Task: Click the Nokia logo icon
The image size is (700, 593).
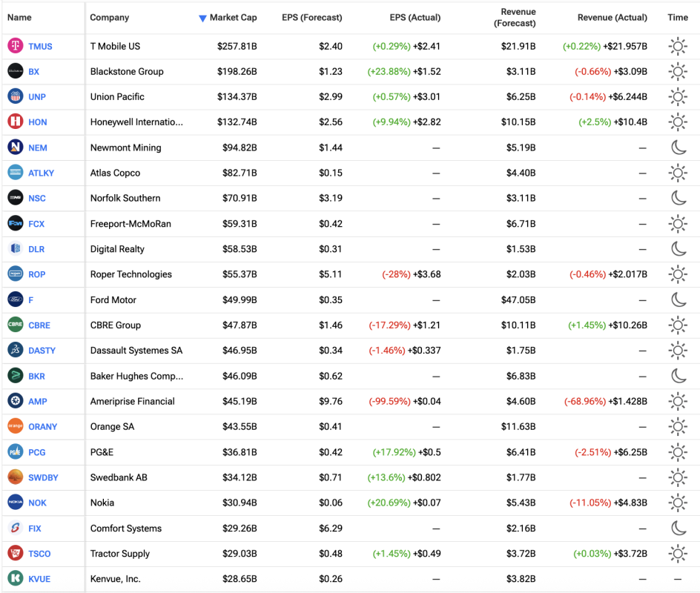Action: click(x=16, y=503)
